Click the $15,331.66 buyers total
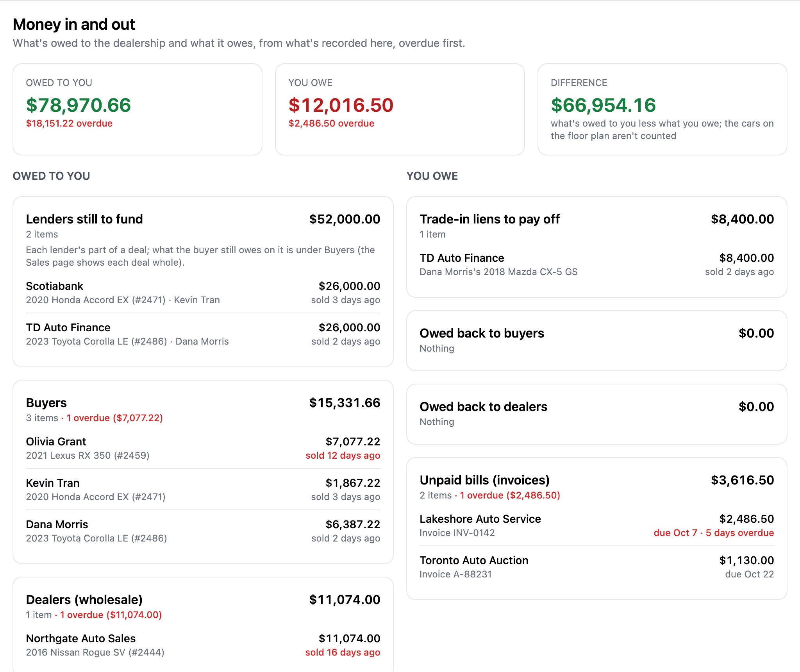 [x=345, y=403]
